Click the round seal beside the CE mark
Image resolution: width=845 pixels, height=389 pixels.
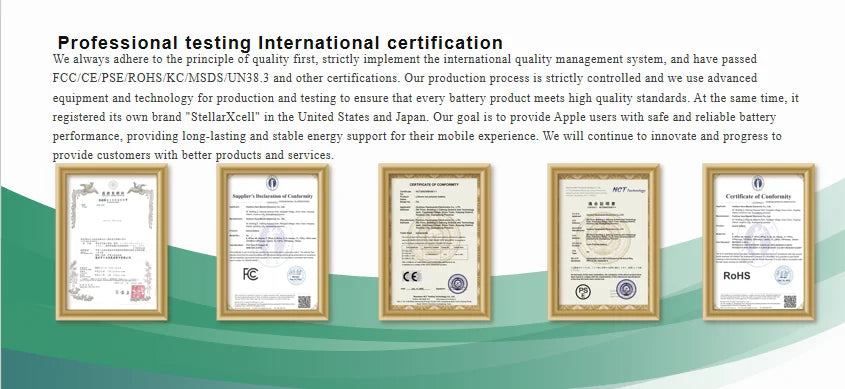click(458, 283)
